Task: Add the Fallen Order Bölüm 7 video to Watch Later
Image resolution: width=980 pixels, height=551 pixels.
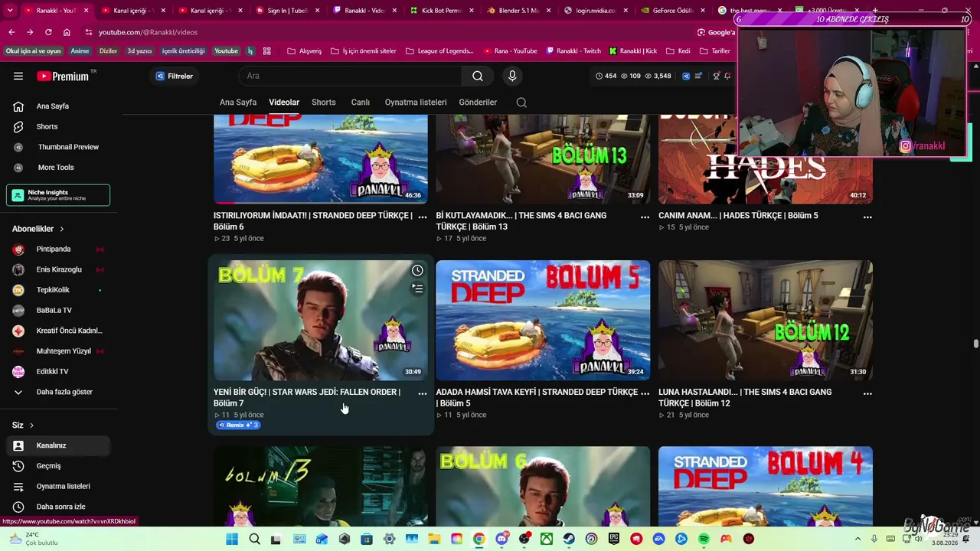Action: point(417,271)
